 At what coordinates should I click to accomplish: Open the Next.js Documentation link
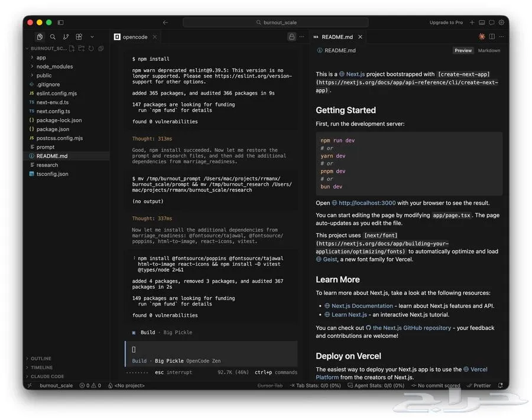362,306
